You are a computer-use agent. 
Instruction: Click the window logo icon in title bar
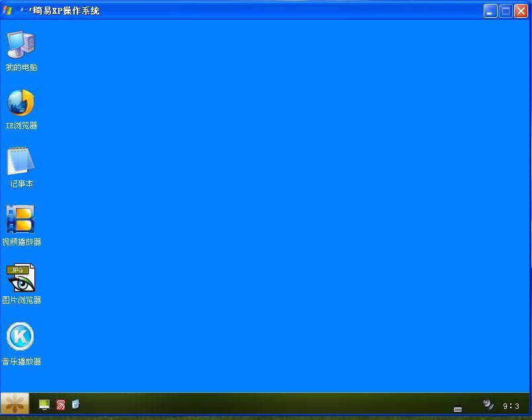pyautogui.click(x=8, y=11)
